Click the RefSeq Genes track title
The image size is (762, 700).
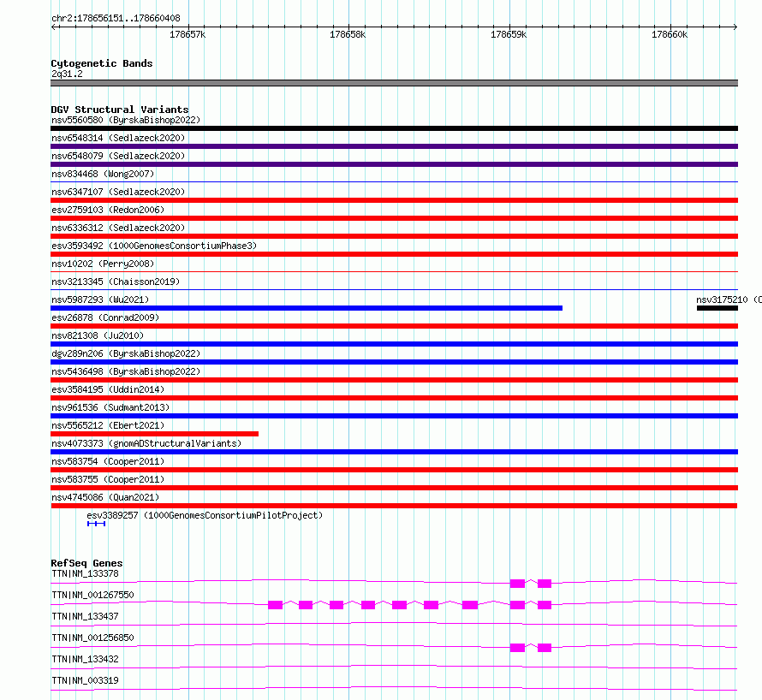click(86, 563)
